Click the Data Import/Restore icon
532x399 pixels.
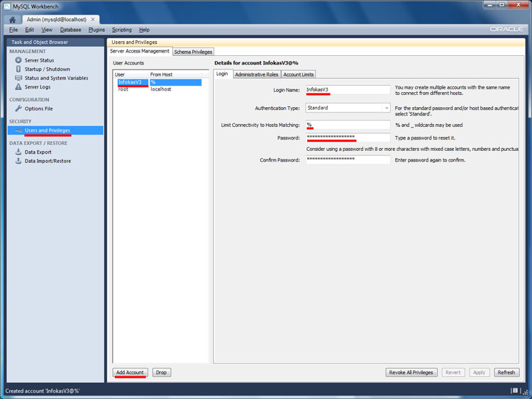click(18, 161)
